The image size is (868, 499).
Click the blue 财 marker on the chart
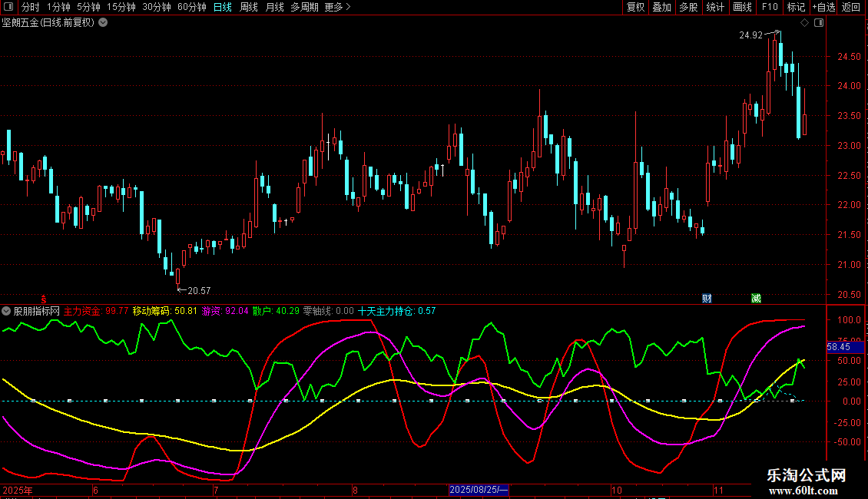[707, 298]
